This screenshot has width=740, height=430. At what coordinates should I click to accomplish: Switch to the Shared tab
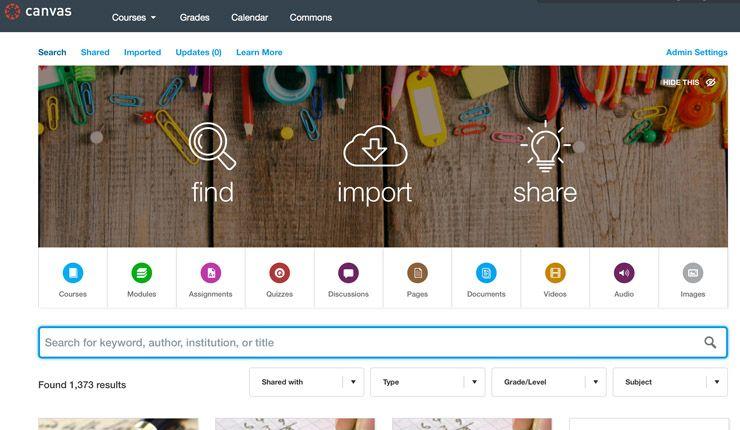(95, 52)
